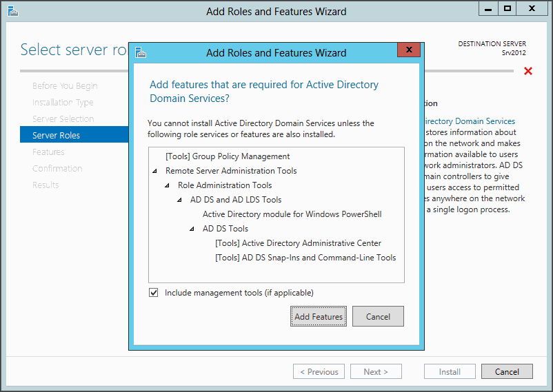Select Active Directory module for Windows PowerShell
Viewport: 553px width, 392px height.
pos(292,214)
